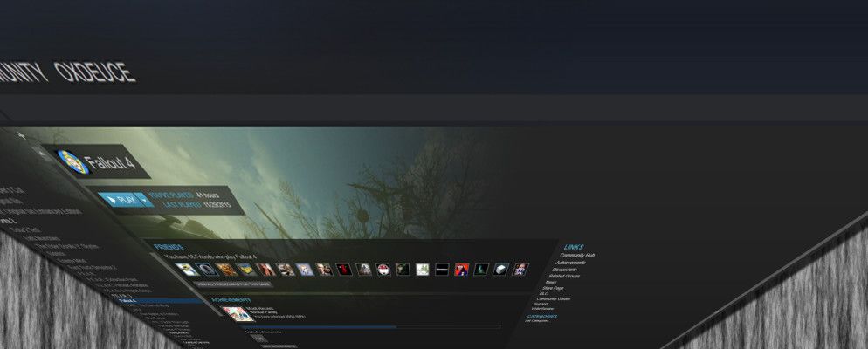Click the Achievements section heading
The width and height of the screenshot is (868, 349).
232,300
